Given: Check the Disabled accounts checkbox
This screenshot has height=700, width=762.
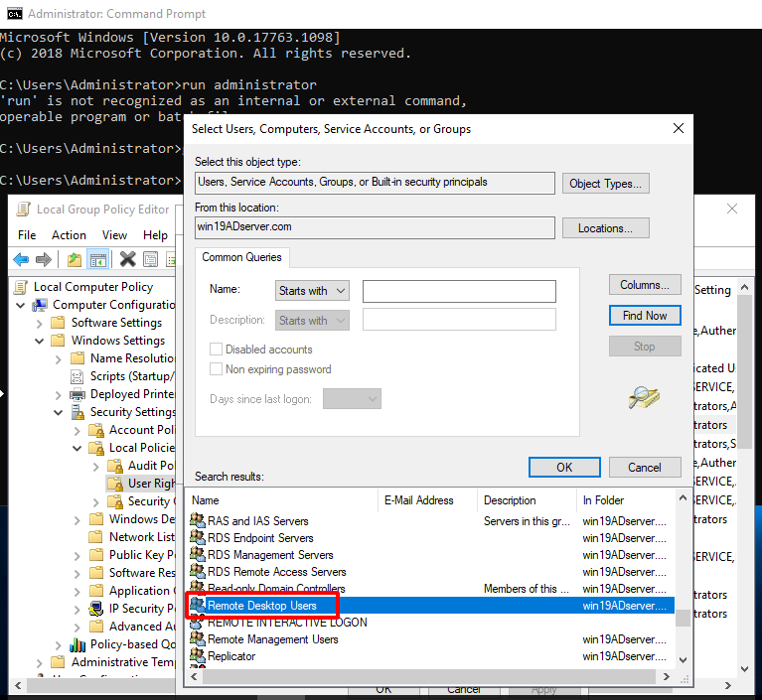Looking at the screenshot, I should click(x=216, y=350).
